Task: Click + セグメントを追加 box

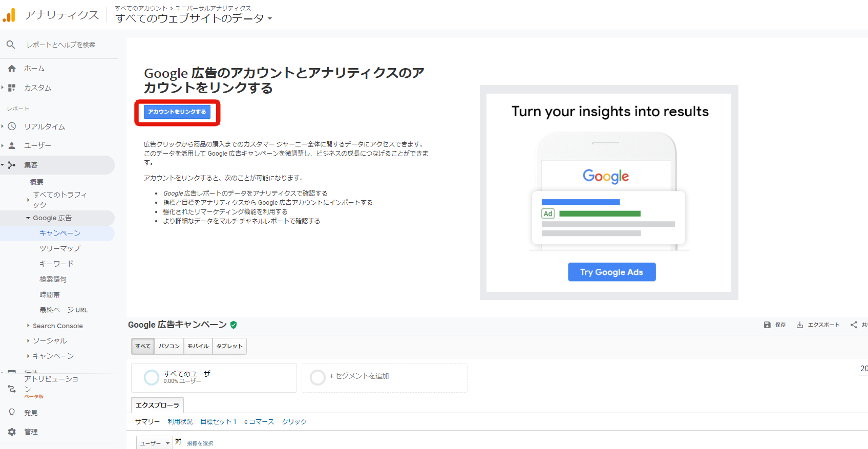Action: [385, 378]
